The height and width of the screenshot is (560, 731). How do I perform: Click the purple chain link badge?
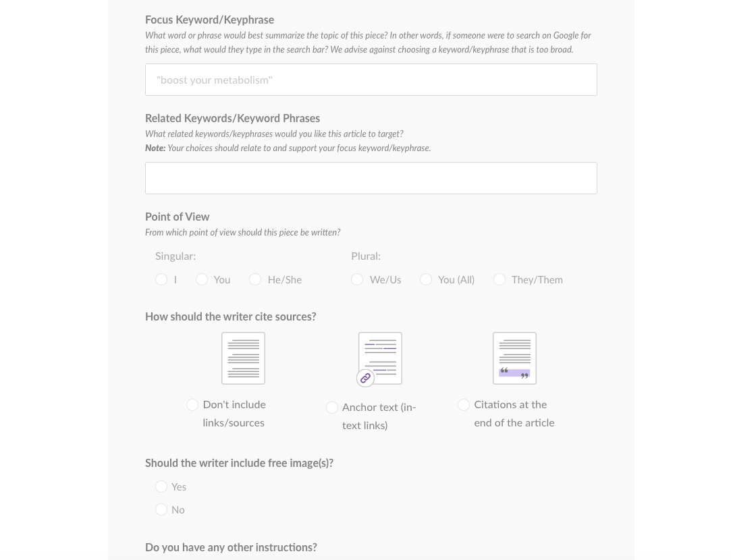click(x=366, y=378)
